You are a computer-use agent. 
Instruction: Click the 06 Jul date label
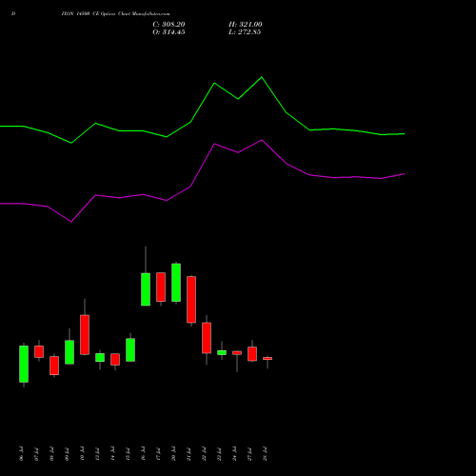click(x=21, y=454)
